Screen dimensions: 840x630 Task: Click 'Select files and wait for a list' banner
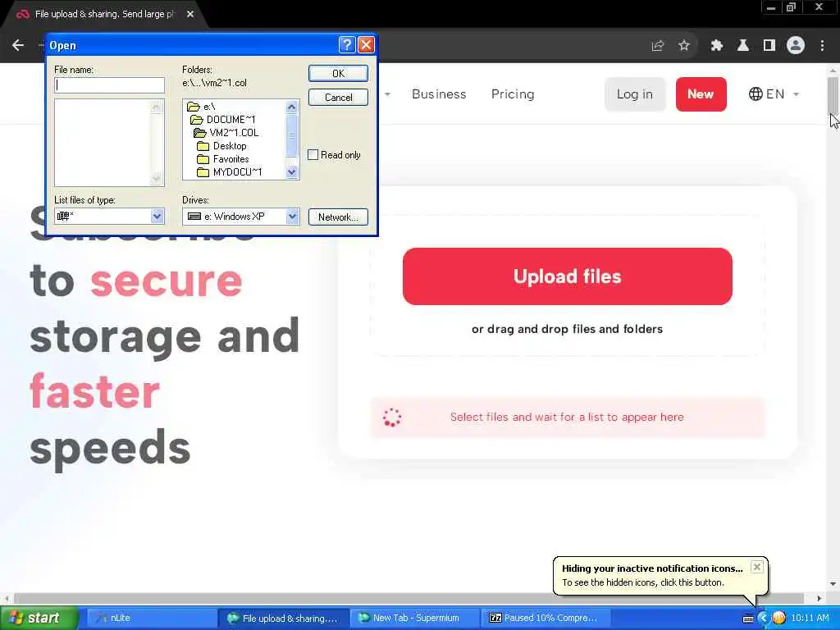point(568,418)
